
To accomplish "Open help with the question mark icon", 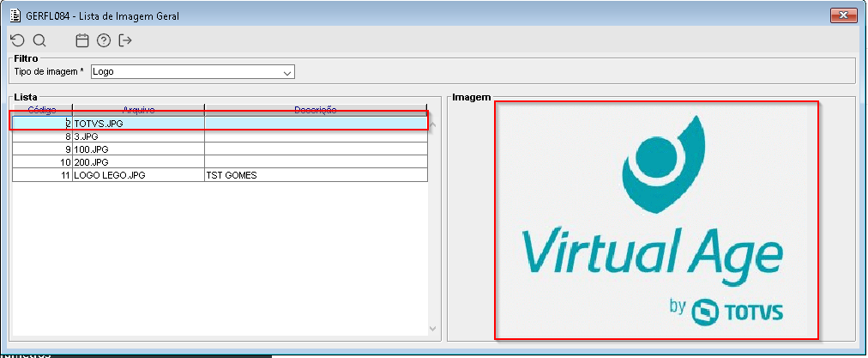I will [x=104, y=40].
